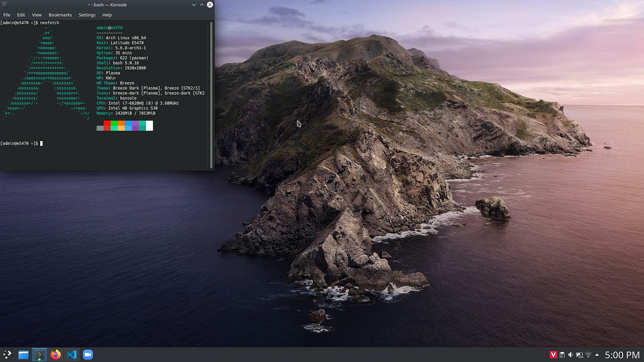Open Visual Studio Code from taskbar
The image size is (644, 362).
pos(72,354)
